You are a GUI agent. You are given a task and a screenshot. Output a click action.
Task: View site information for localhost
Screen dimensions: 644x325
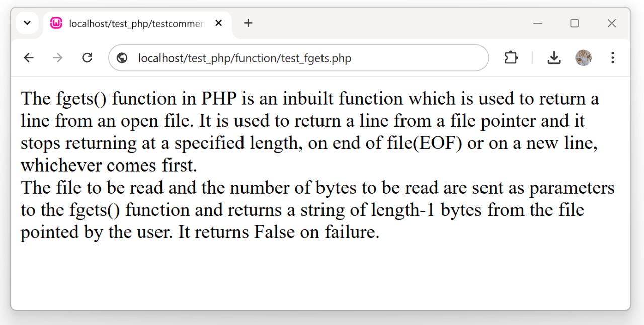(122, 58)
